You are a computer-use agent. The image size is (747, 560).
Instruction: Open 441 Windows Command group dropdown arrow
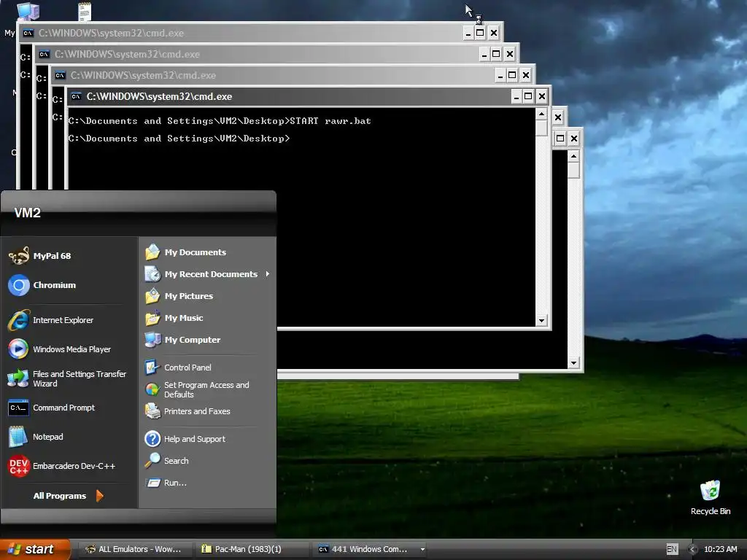coord(422,549)
